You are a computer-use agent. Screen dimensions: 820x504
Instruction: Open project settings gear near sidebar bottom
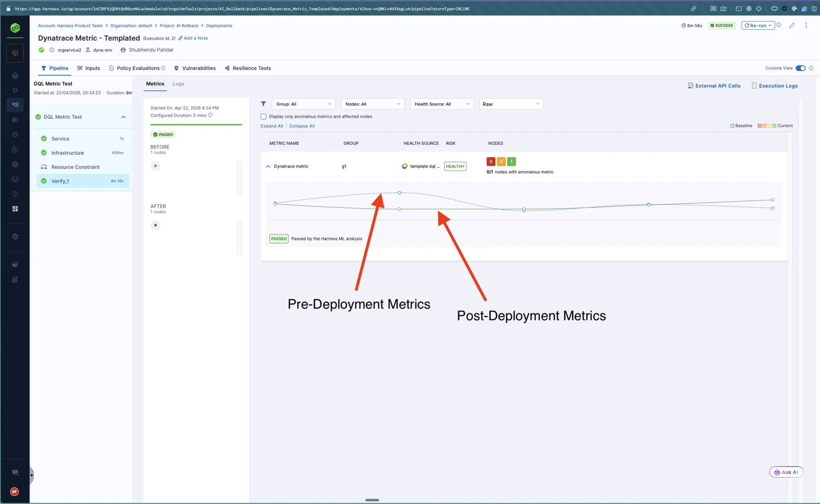click(x=15, y=237)
